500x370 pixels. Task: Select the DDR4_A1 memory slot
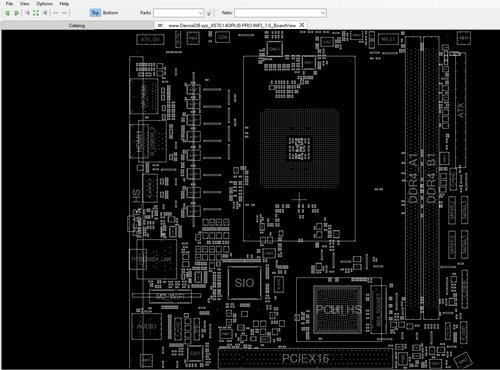click(413, 177)
